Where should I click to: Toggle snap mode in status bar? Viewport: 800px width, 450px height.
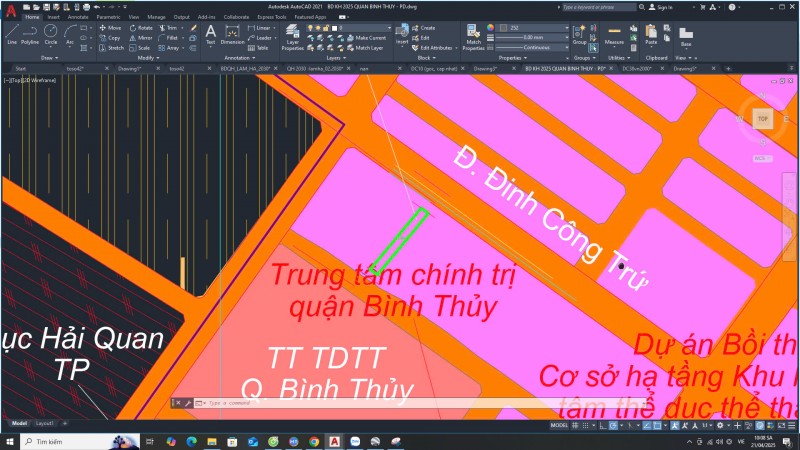(585, 426)
